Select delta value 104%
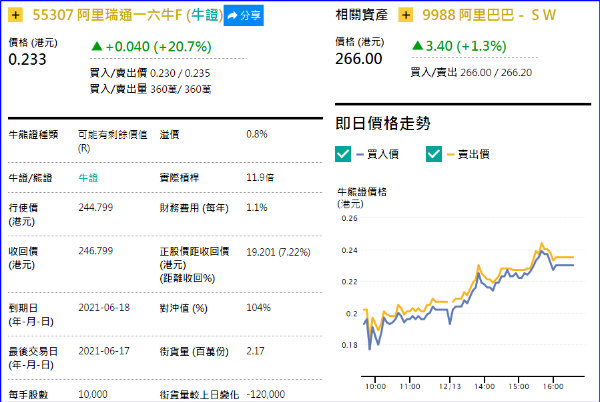 258,308
